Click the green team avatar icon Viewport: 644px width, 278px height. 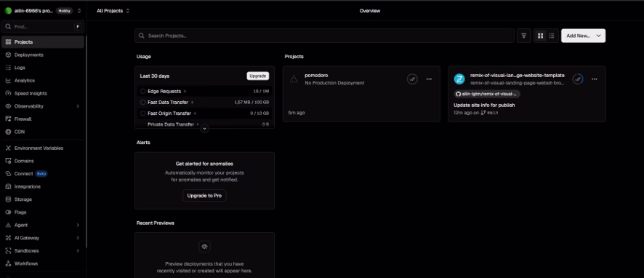(8, 11)
